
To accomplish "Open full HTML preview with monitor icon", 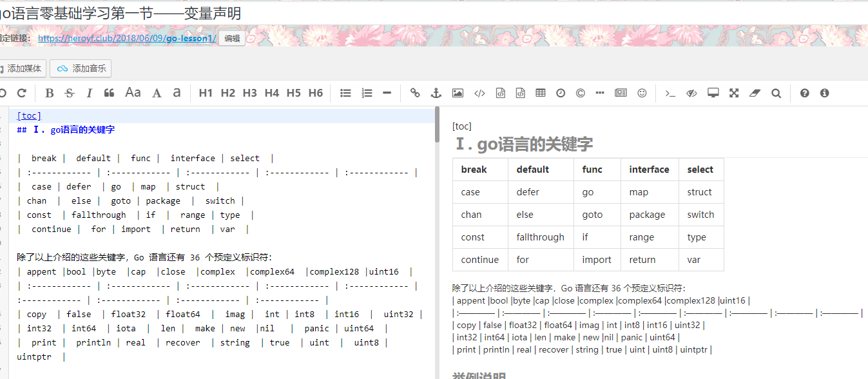I will 713,93.
